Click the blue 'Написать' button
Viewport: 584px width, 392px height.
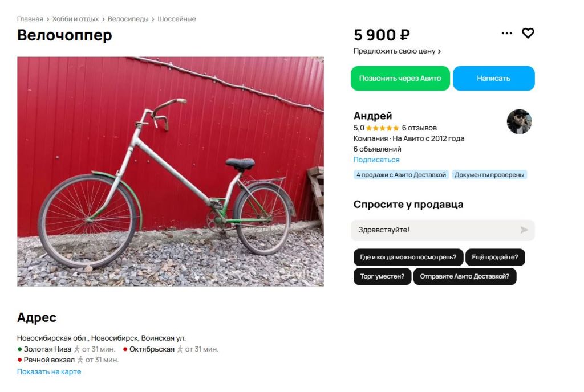coord(493,79)
